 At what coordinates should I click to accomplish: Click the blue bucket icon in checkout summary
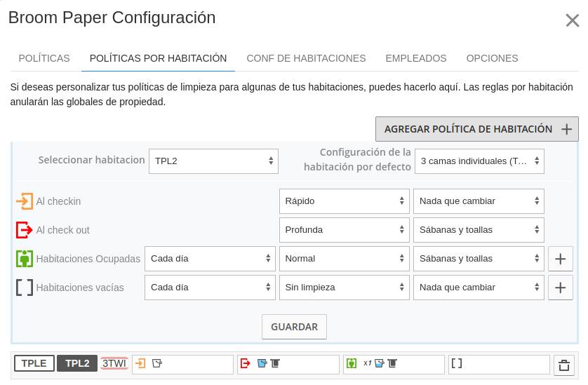coord(262,363)
